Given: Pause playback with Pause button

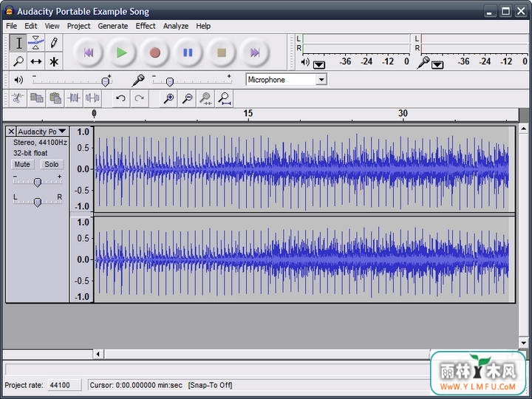Looking at the screenshot, I should pos(188,52).
